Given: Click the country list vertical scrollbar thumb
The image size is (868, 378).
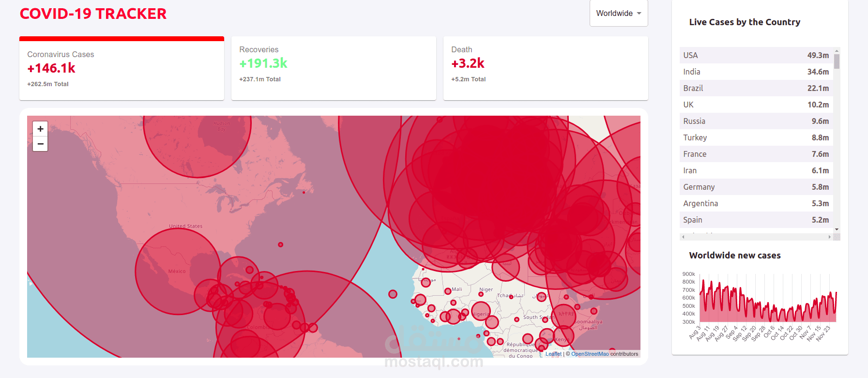Looking at the screenshot, I should [x=837, y=61].
